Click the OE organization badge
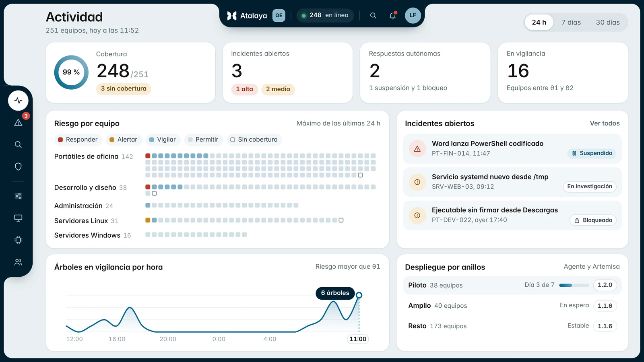The height and width of the screenshot is (362, 644). (279, 15)
